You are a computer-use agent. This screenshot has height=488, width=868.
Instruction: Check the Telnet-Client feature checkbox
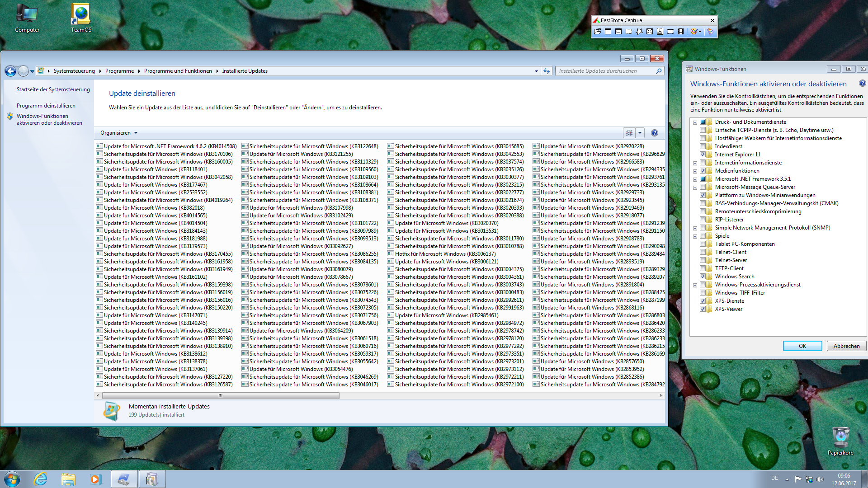pos(703,252)
